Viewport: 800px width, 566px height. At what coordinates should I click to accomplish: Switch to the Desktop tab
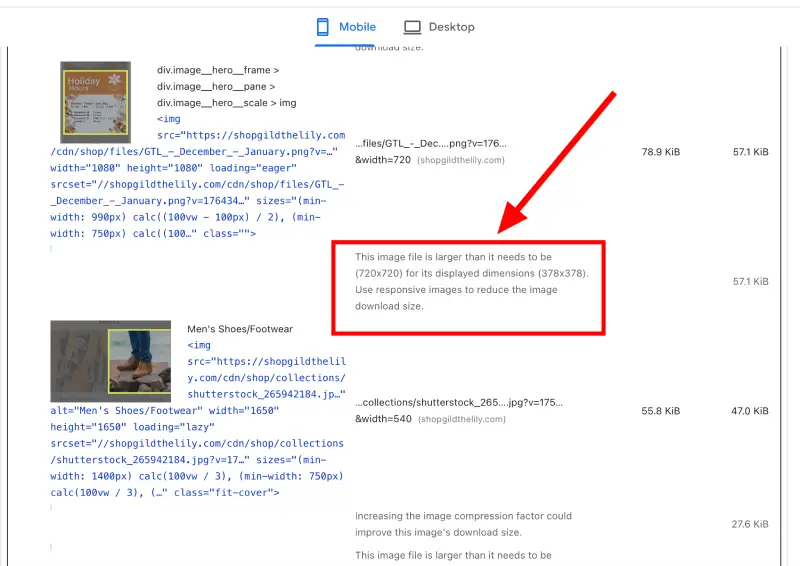click(x=439, y=27)
